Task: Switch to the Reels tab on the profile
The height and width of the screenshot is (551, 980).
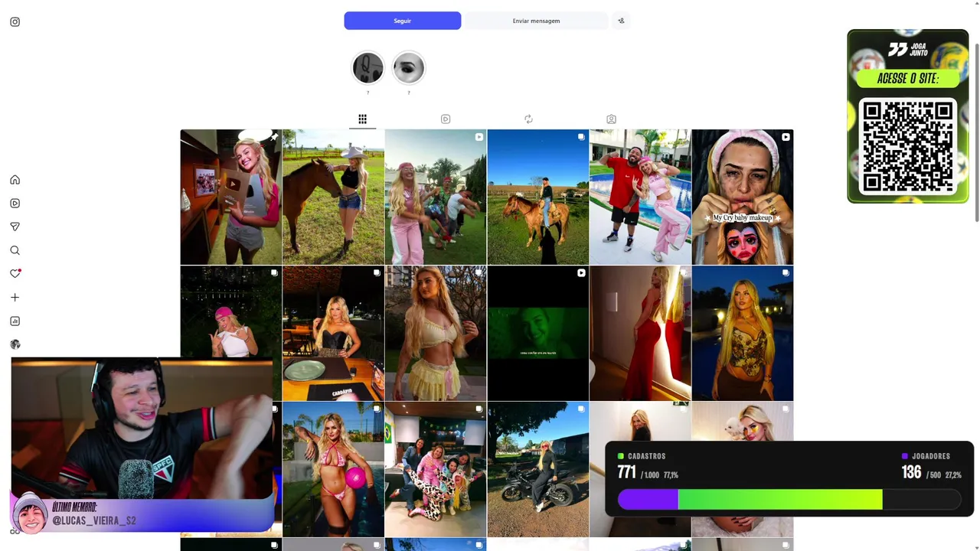Action: 446,119
